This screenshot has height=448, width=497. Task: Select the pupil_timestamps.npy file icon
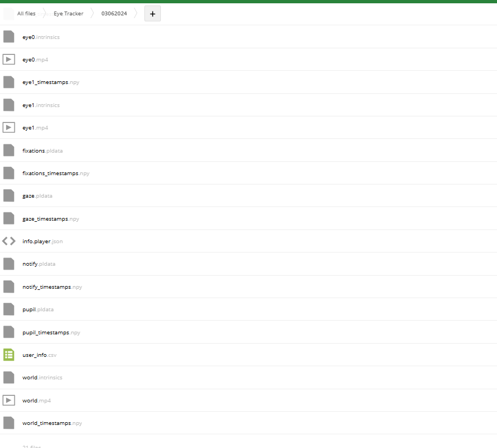[9, 332]
